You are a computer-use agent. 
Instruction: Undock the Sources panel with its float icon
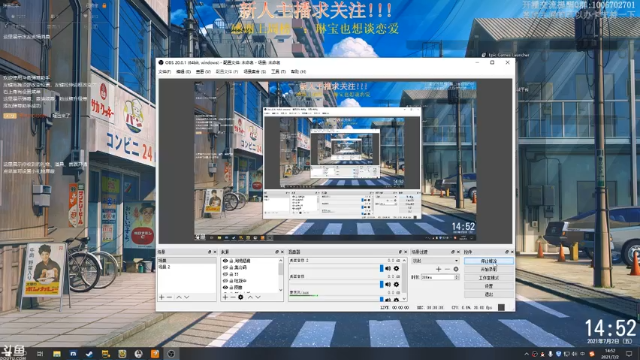pyautogui.click(x=277, y=252)
